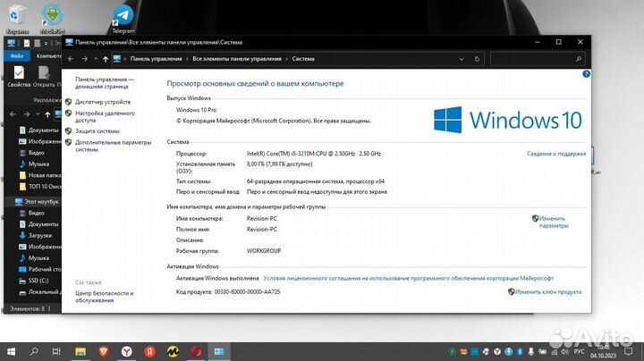The height and width of the screenshot is (361, 644).
Task: Open the Компьютер tab in Explorer window
Action: 48,55
